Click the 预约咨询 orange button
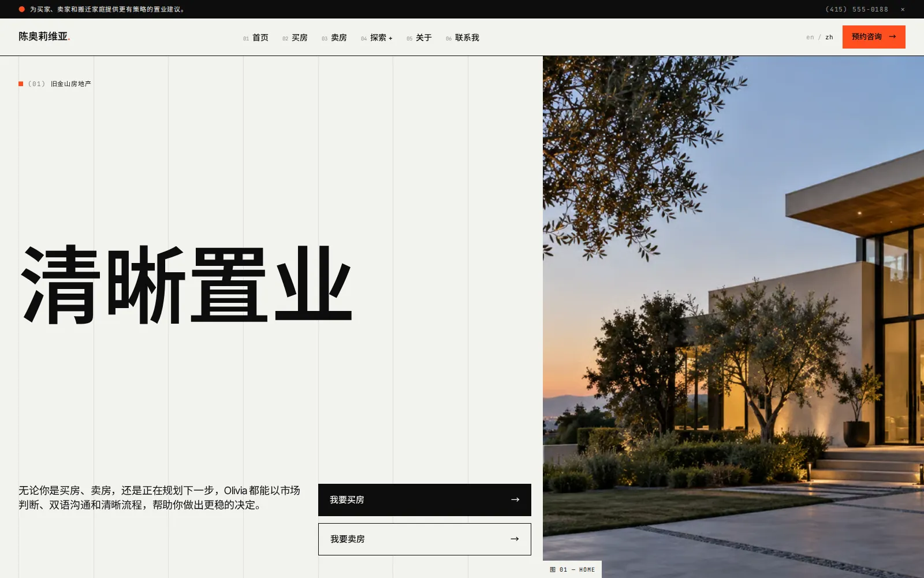The image size is (924, 578). (874, 37)
